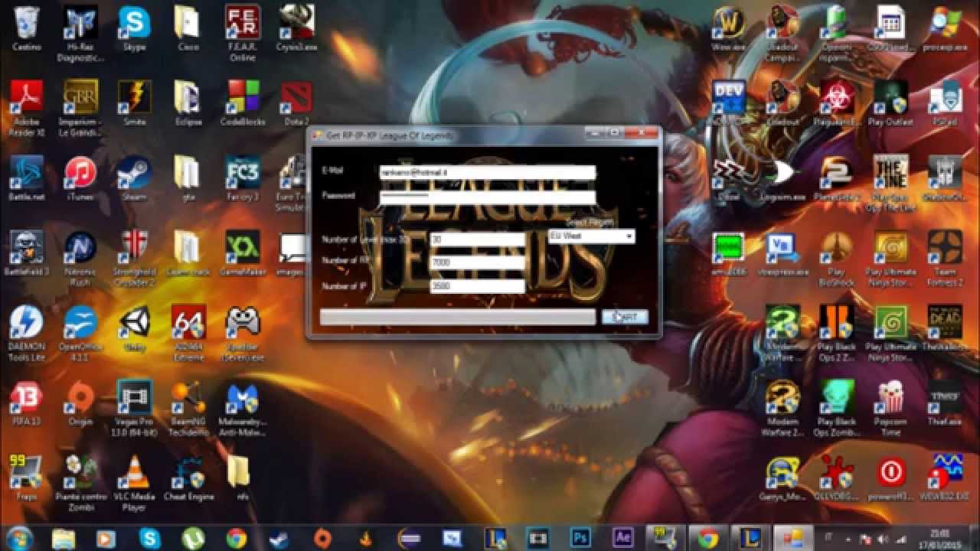Image resolution: width=980 pixels, height=551 pixels.
Task: Open the OpenOffice desktop shortcut
Action: click(x=80, y=333)
